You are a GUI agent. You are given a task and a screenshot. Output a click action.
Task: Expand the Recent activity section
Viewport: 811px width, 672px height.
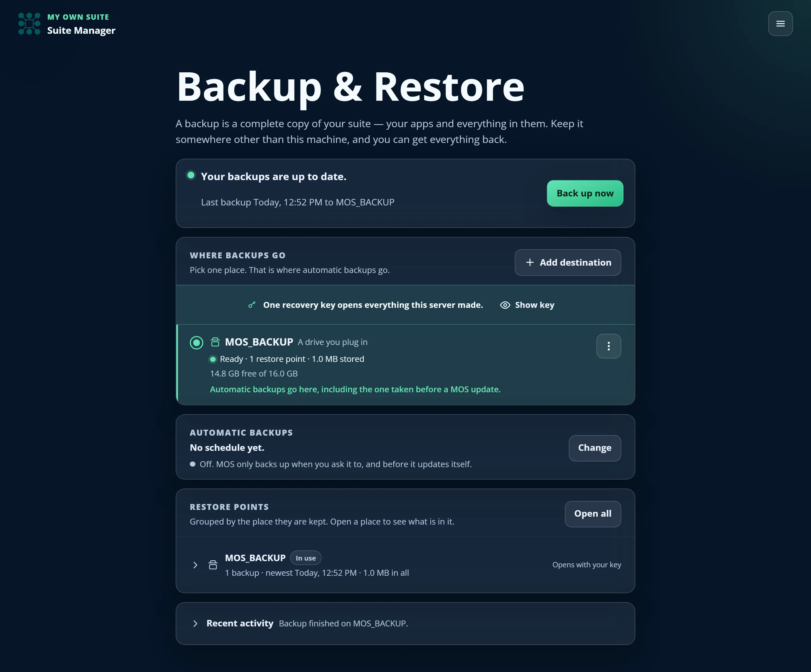[195, 623]
